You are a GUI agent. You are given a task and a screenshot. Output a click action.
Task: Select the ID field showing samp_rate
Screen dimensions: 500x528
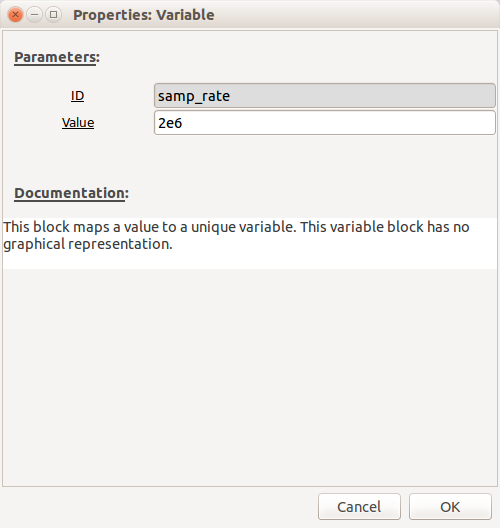point(325,96)
